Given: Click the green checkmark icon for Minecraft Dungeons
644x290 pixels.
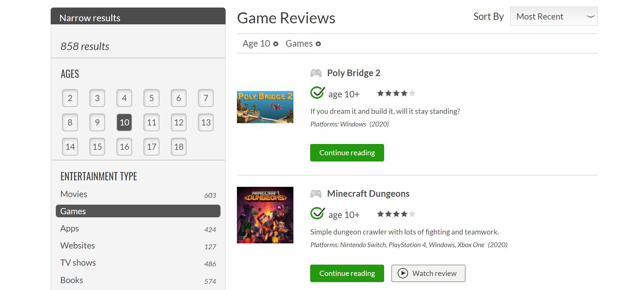Looking at the screenshot, I should click(x=317, y=213).
